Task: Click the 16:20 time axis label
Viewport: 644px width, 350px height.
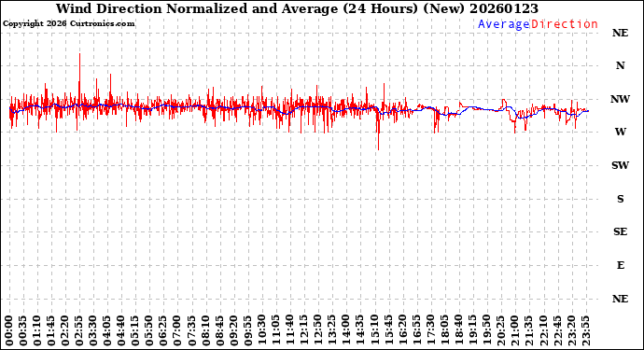Action: pyautogui.click(x=403, y=330)
